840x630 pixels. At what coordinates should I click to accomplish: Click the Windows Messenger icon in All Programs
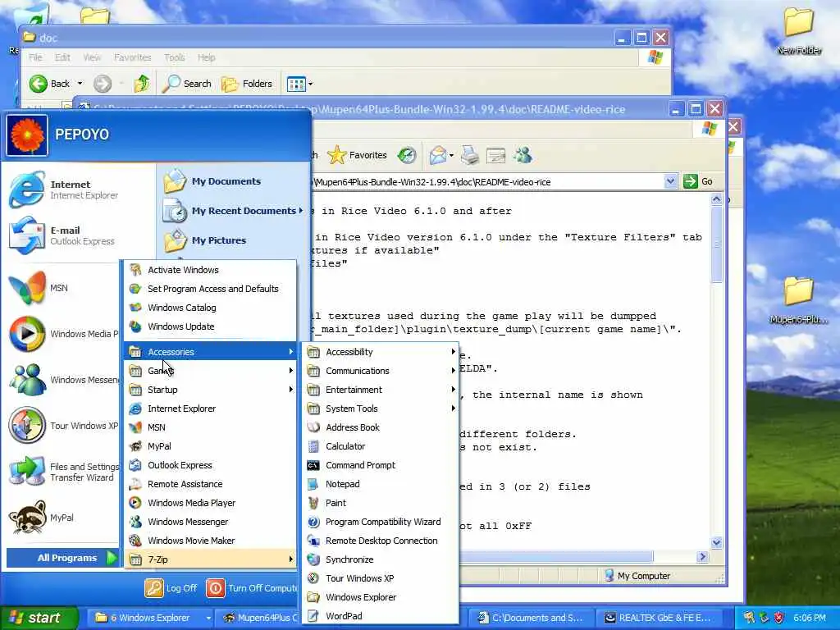click(135, 522)
